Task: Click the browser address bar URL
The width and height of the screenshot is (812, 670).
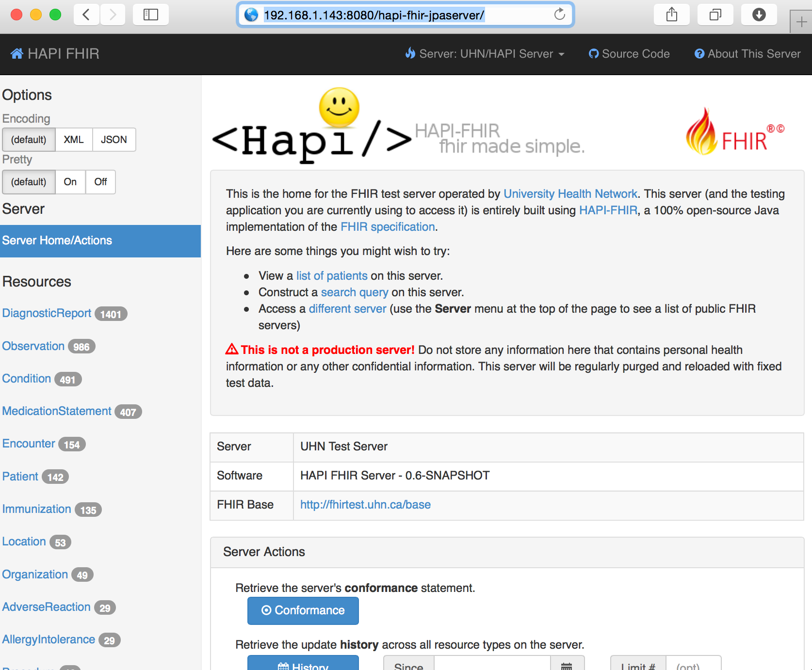Action: coord(374,15)
